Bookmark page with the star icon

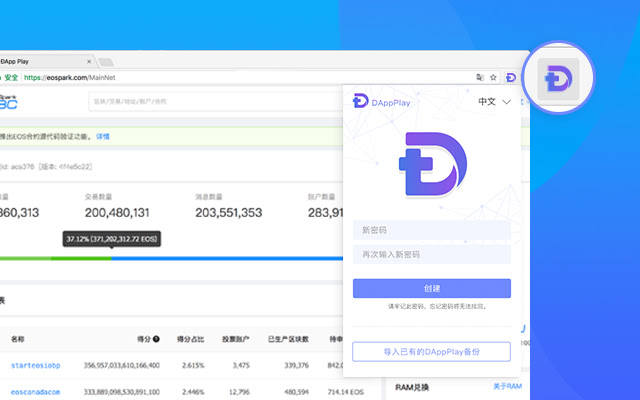pyautogui.click(x=493, y=77)
